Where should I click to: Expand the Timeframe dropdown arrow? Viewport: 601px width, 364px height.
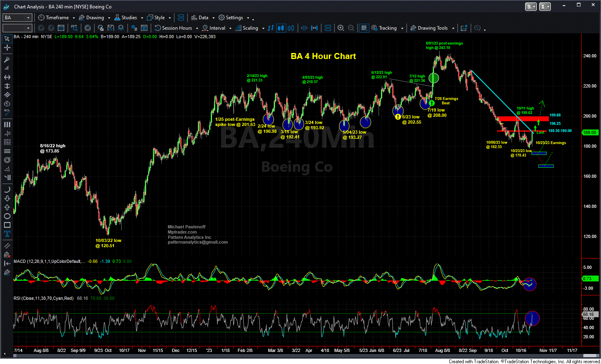pyautogui.click(x=74, y=18)
